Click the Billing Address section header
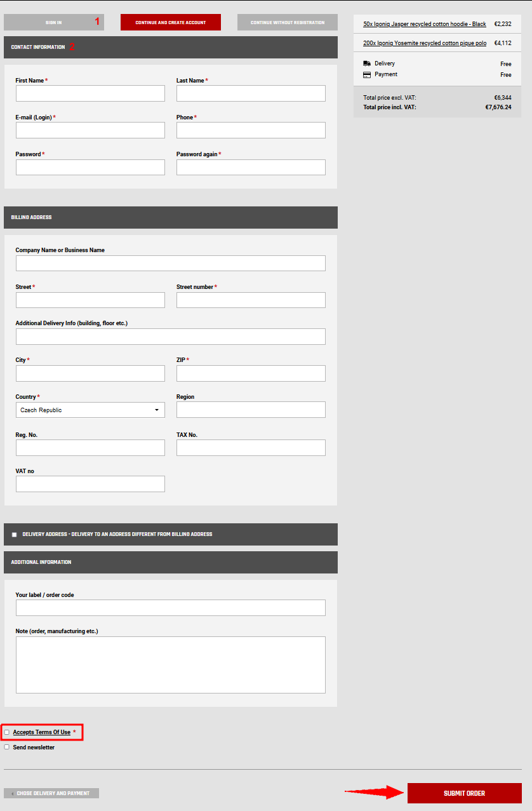 (171, 217)
